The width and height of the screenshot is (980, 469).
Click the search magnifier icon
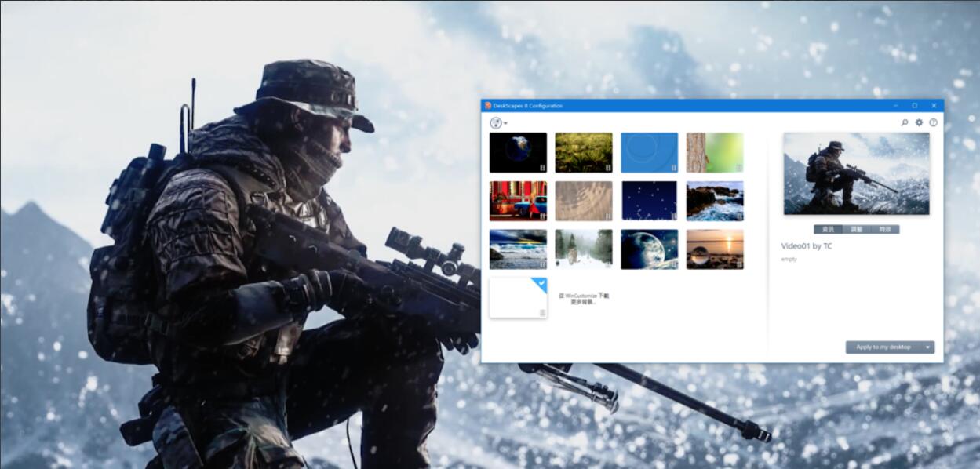[x=905, y=122]
